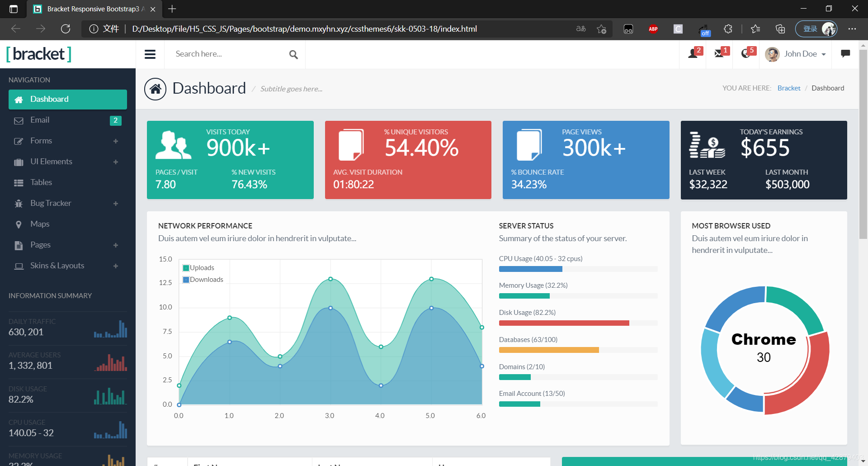Open Maps in the navigation sidebar
The width and height of the screenshot is (868, 466).
point(68,224)
